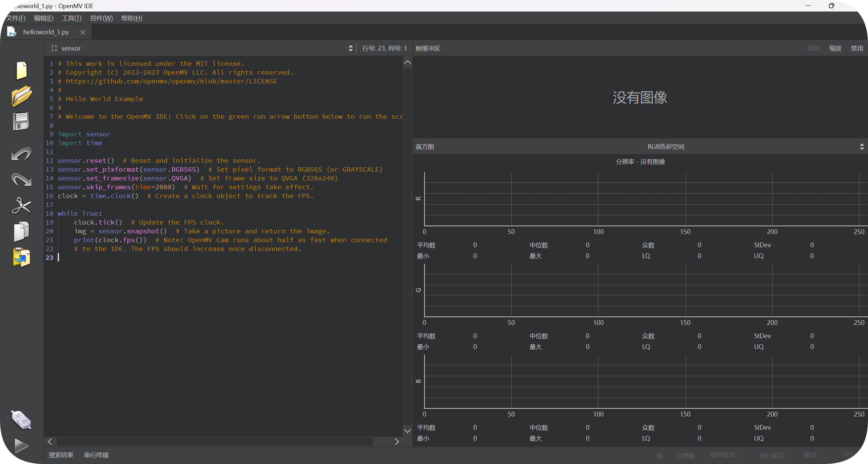Copy selection using the pages icon

(22, 232)
